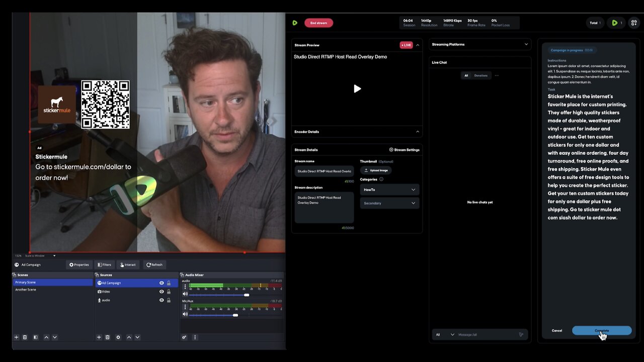
Task: Toggle lock on the Ad Campaign source
Action: [169, 283]
